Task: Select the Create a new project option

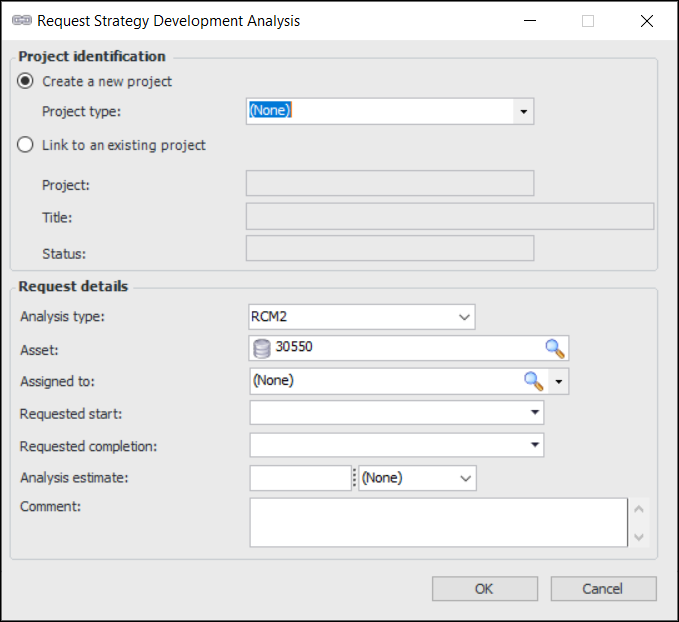Action: pyautogui.click(x=26, y=81)
